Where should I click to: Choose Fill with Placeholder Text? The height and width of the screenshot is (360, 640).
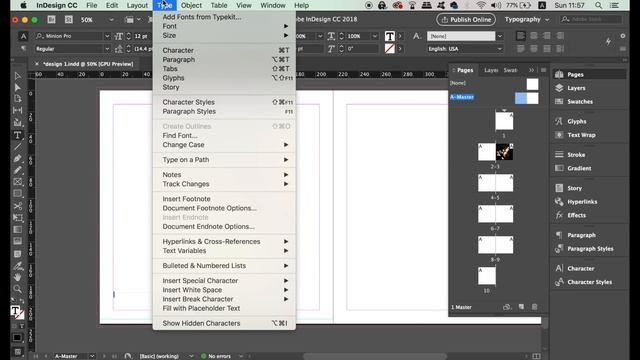(224, 308)
